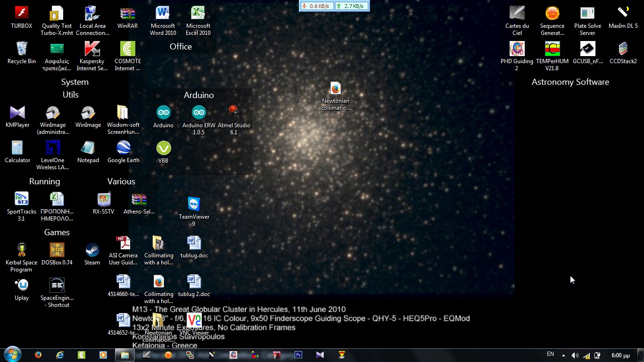Open Kerbal Space Program shortcut

(21, 257)
